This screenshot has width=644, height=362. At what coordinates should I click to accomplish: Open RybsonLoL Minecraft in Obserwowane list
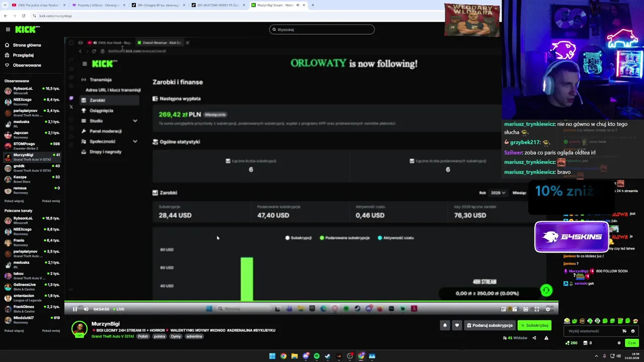pos(32,90)
